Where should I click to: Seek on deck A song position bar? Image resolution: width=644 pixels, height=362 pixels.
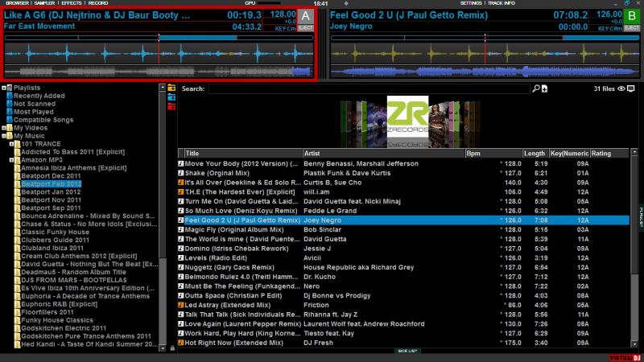[x=159, y=38]
